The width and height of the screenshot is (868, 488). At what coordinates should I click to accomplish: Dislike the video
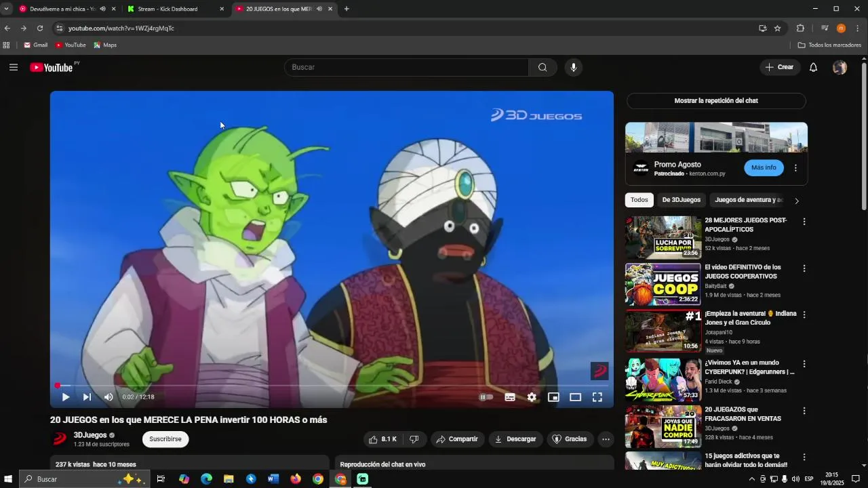point(414,439)
